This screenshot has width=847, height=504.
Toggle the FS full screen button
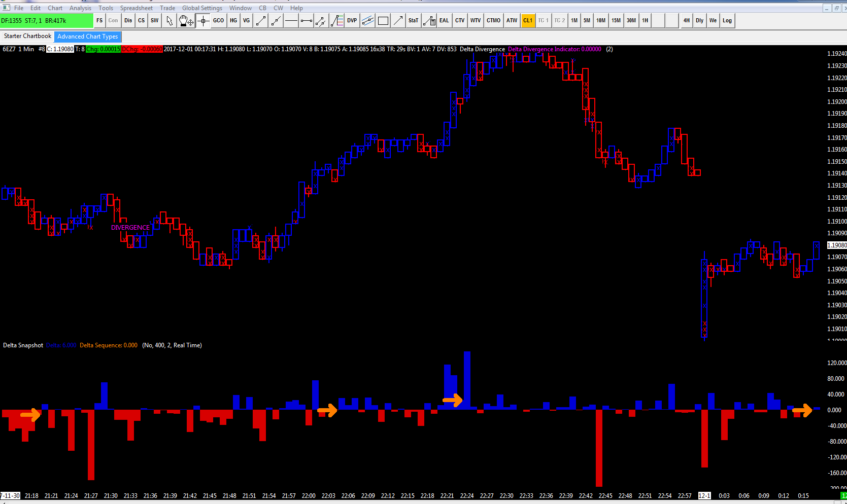pyautogui.click(x=99, y=21)
